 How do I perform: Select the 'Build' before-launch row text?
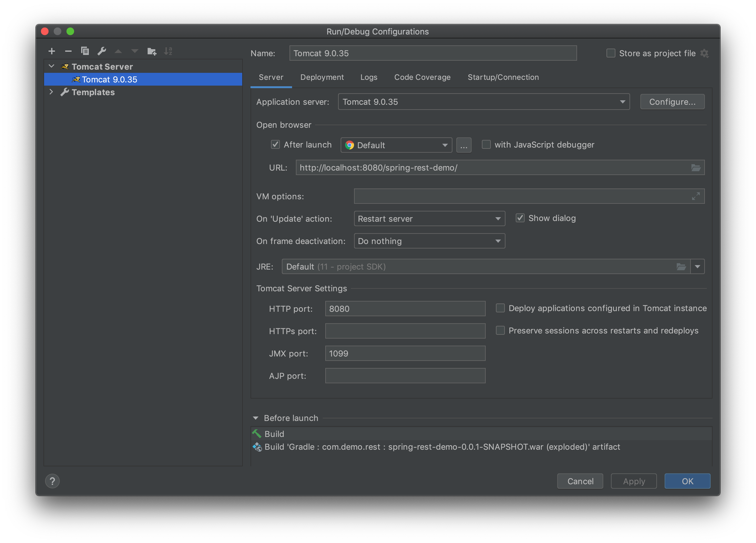click(x=274, y=434)
